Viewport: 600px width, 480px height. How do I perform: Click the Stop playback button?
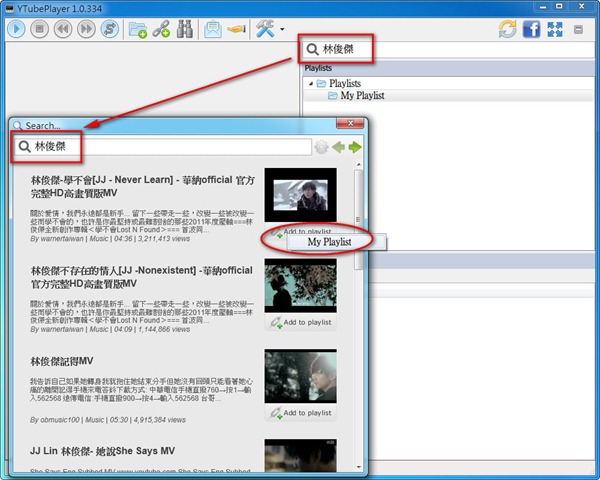40,29
